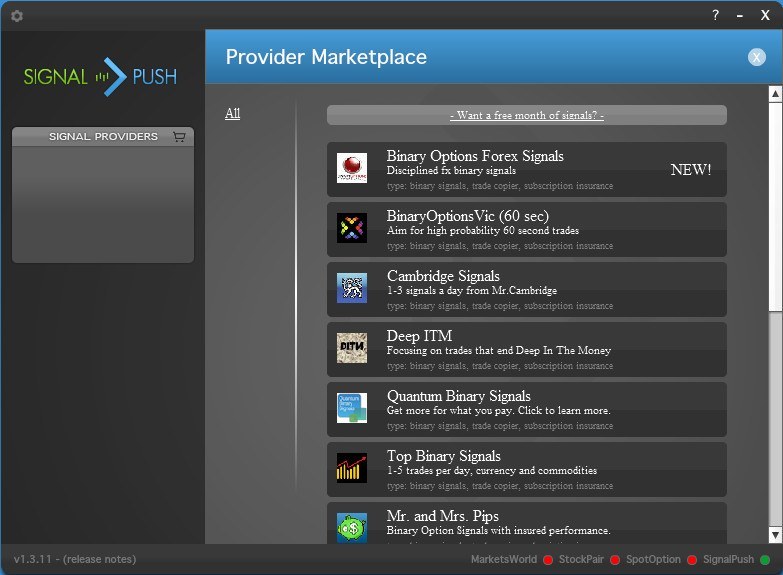Open the 'Want a free month of signals?' link

click(526, 115)
